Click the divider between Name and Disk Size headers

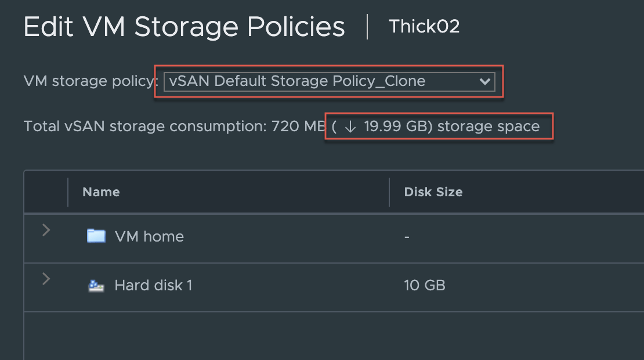(x=389, y=192)
